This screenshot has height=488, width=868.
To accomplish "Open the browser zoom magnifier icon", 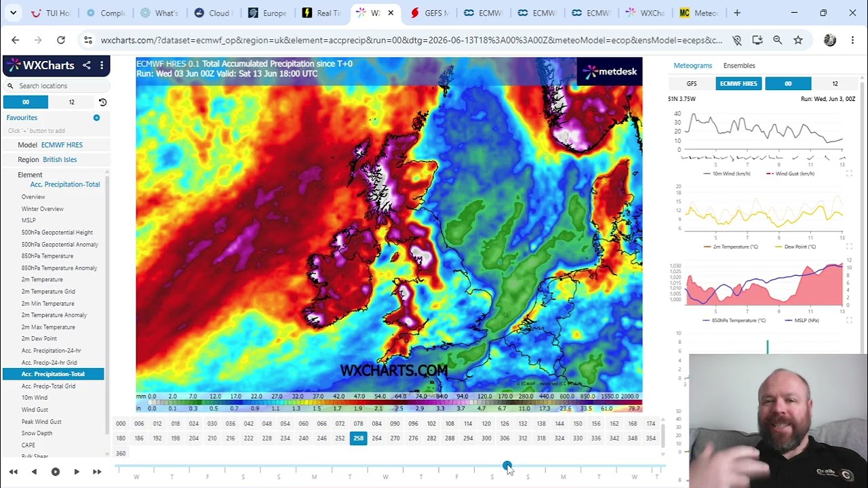I will 778,40.
